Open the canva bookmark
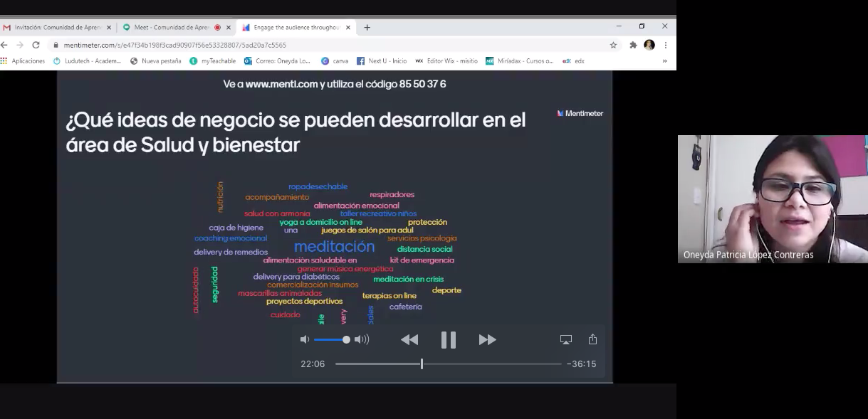The height and width of the screenshot is (419, 868). [x=335, y=61]
